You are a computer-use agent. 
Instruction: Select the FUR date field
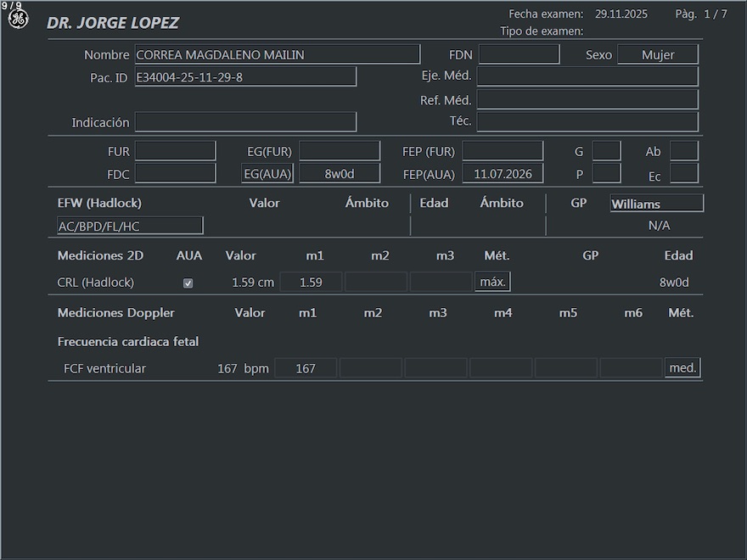pyautogui.click(x=175, y=151)
